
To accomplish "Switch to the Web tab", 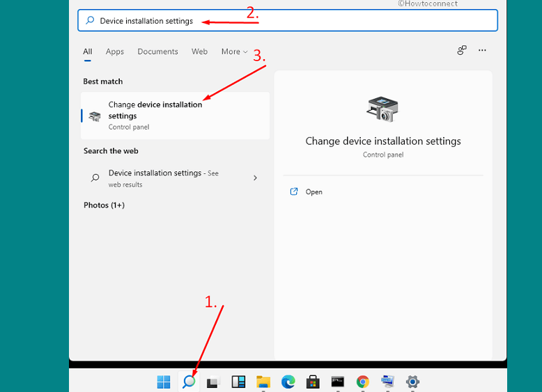I will click(x=199, y=52).
